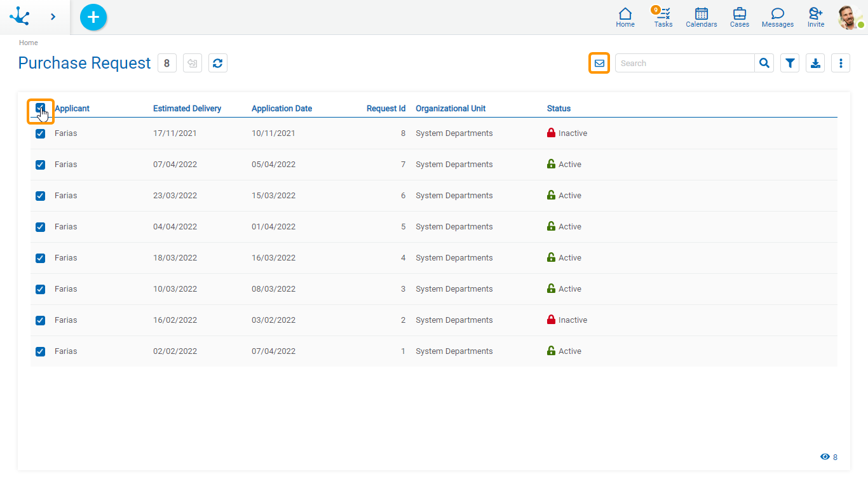Click red lock icon of request 2
Viewport: 868px width, 488px height.
click(551, 320)
